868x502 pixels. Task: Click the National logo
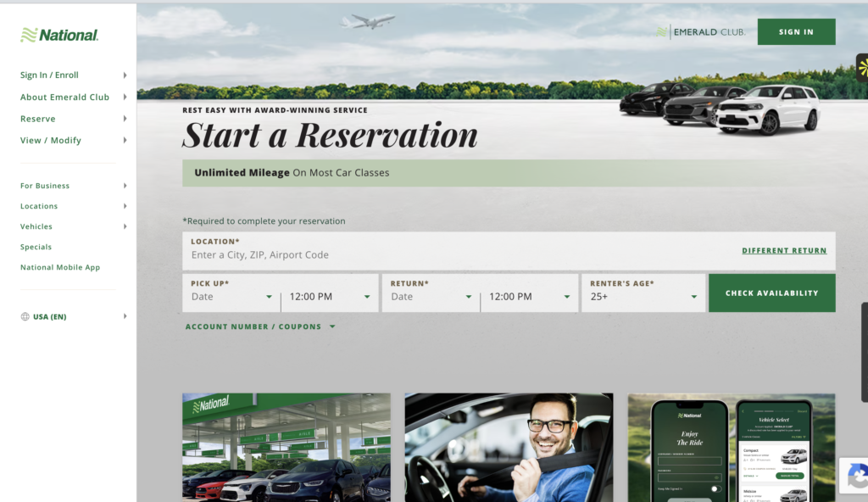59,35
